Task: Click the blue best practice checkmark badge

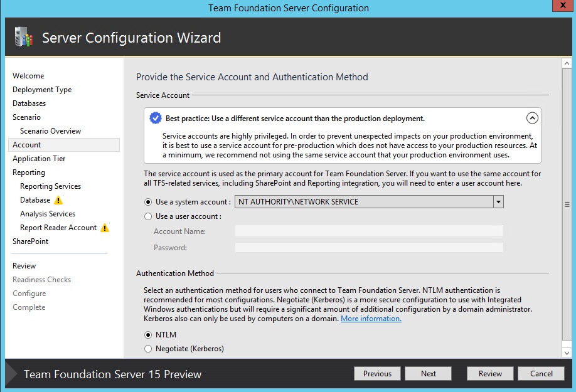Action: pyautogui.click(x=156, y=118)
